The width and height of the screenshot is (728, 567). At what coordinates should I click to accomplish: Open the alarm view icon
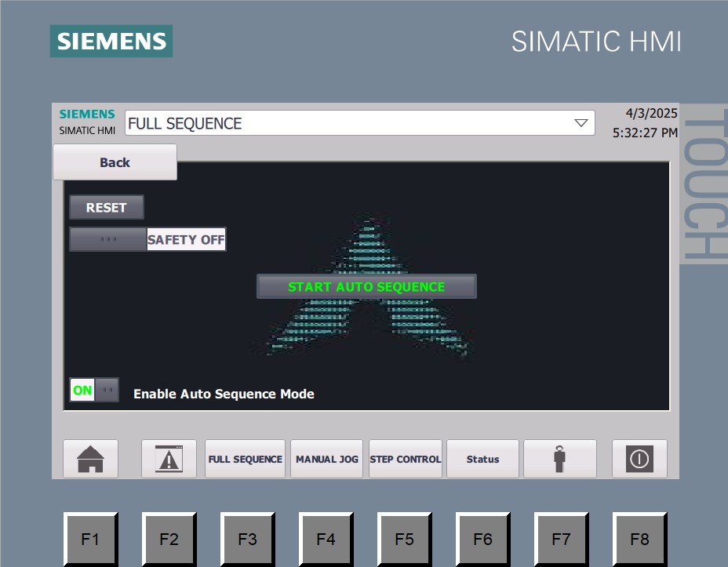point(169,459)
